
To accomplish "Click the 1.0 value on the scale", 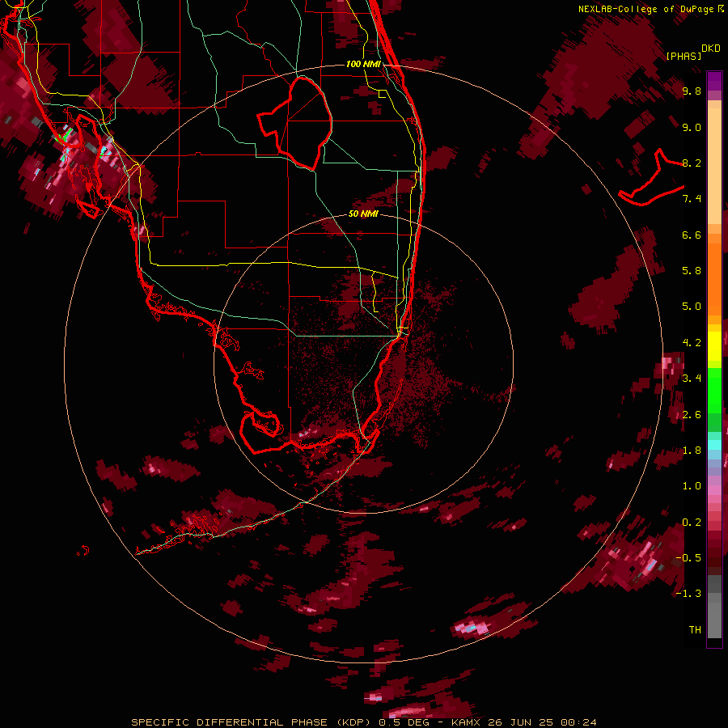I will (692, 486).
